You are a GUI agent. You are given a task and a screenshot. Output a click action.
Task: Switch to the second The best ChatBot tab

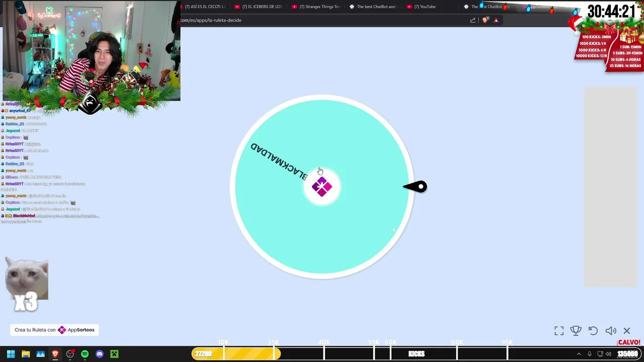coord(487,7)
